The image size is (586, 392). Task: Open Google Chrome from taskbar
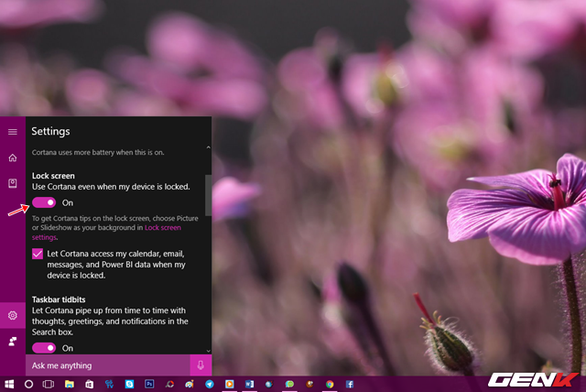[x=330, y=384]
